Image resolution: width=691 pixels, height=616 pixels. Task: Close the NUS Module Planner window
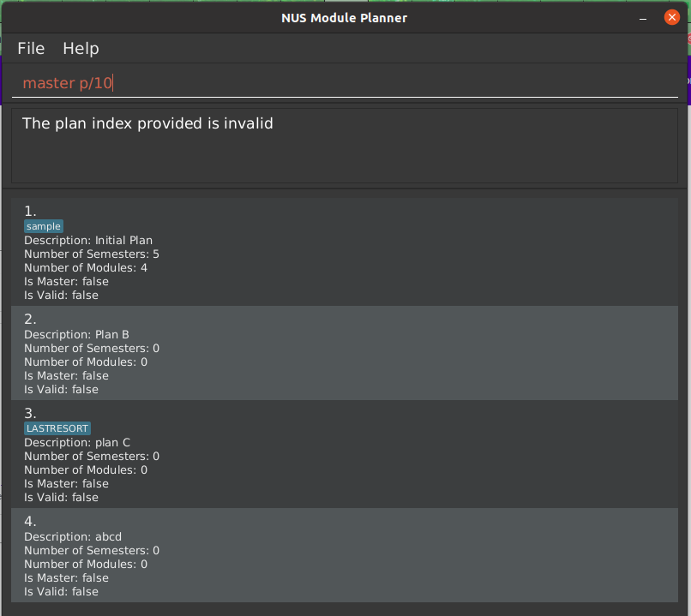(671, 18)
